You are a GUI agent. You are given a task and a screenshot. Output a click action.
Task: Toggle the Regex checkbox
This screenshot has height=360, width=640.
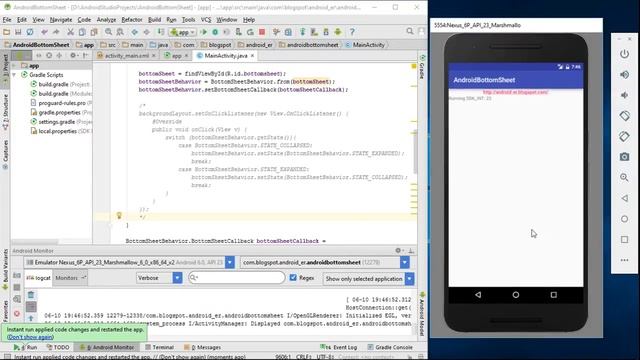coord(293,278)
